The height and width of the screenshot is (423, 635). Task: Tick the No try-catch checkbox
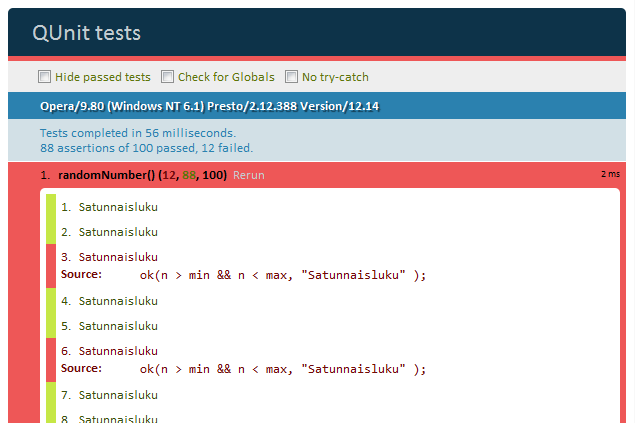291,77
